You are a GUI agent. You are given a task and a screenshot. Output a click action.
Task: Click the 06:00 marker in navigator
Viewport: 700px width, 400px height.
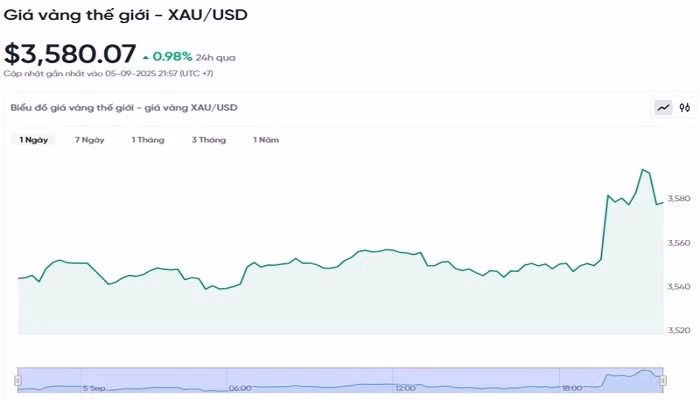click(240, 388)
